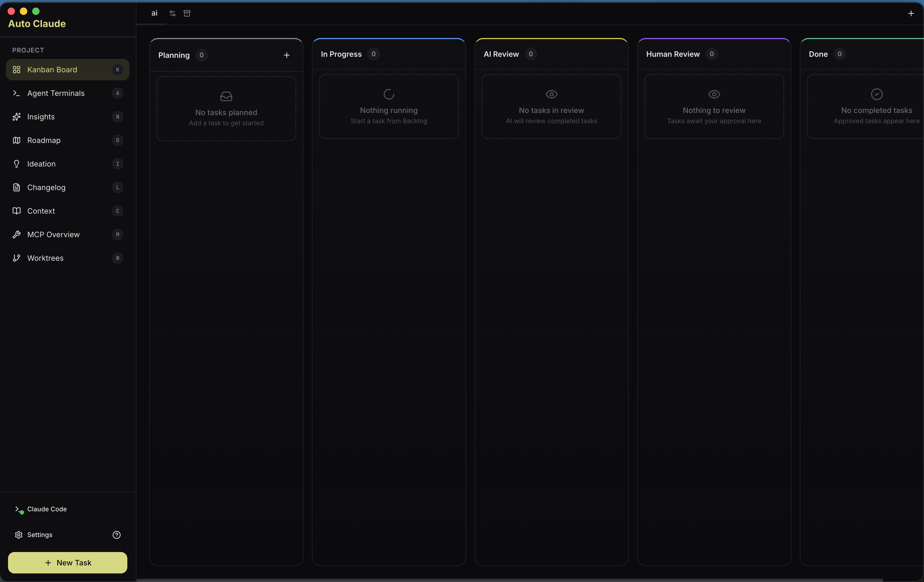Image resolution: width=924 pixels, height=582 pixels.
Task: Select the ai project tab
Action: point(154,13)
